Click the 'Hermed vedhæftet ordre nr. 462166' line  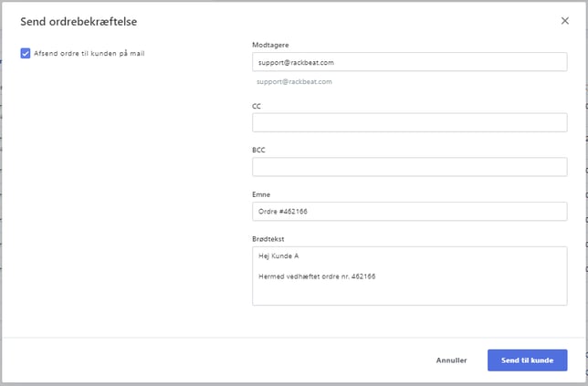tap(317, 276)
